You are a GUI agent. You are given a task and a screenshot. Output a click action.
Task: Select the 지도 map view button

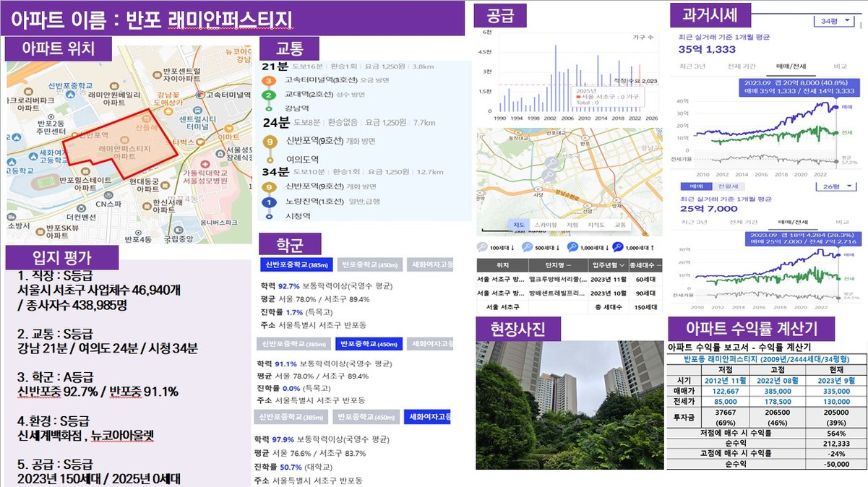pos(520,225)
